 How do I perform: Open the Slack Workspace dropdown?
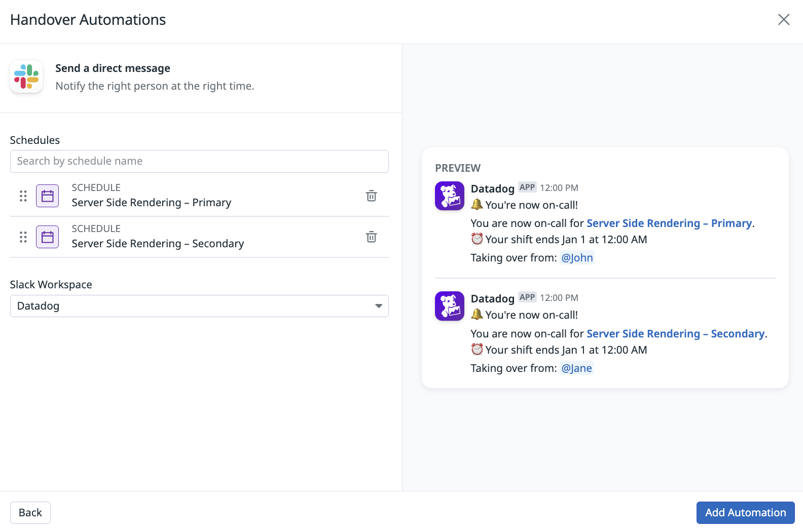pyautogui.click(x=199, y=306)
